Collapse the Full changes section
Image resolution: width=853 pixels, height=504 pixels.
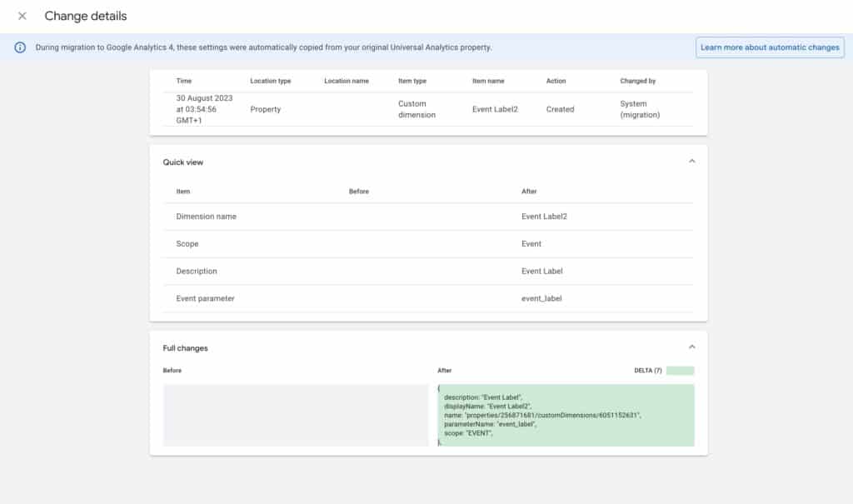coord(691,347)
